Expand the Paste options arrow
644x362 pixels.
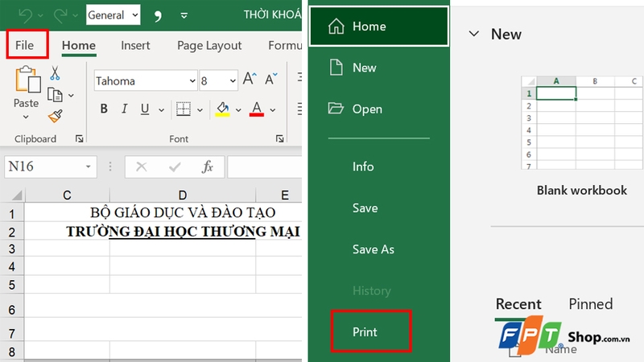coord(26,117)
